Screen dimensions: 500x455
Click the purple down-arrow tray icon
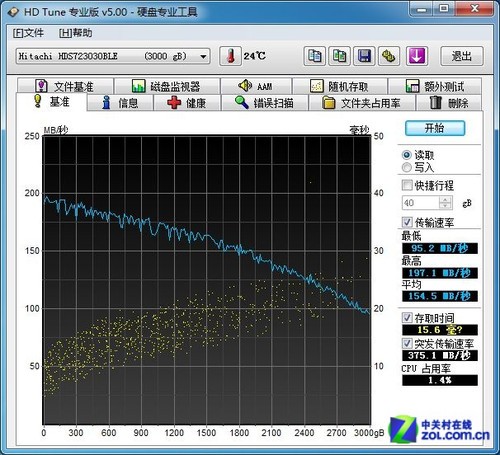(x=417, y=56)
